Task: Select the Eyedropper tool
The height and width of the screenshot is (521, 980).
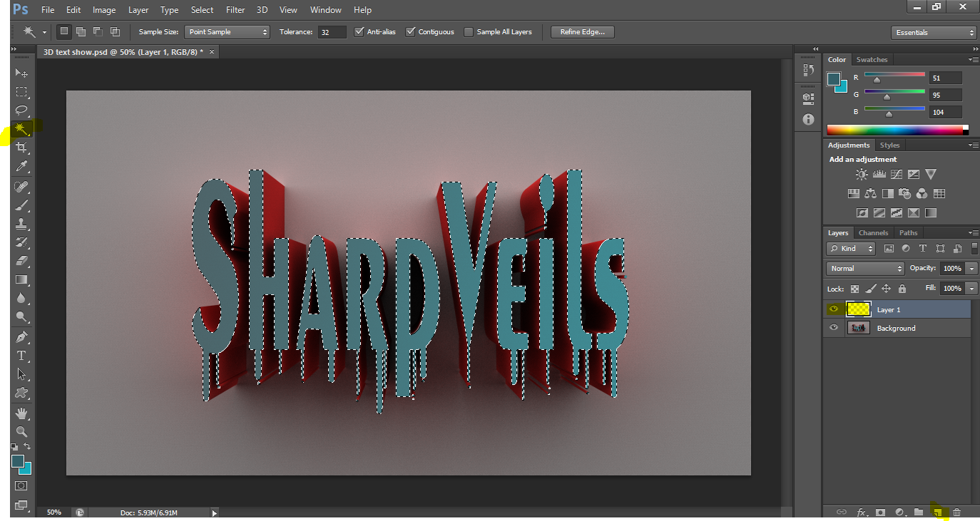Action: click(x=21, y=166)
